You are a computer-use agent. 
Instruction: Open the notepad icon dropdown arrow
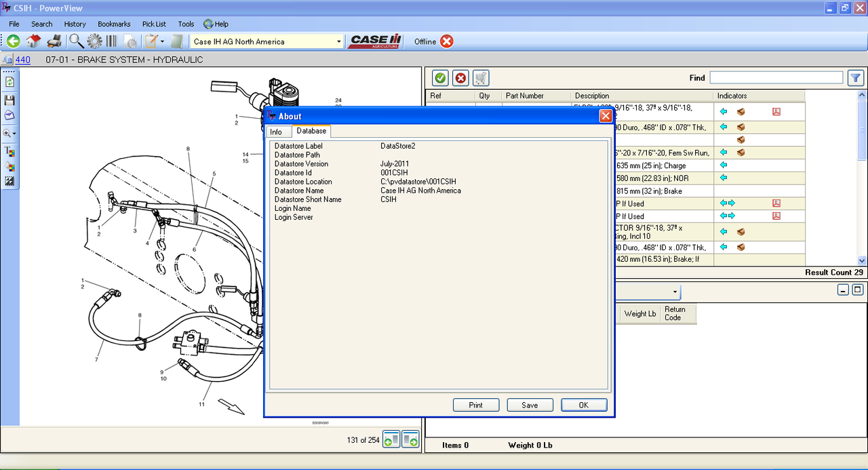click(162, 41)
